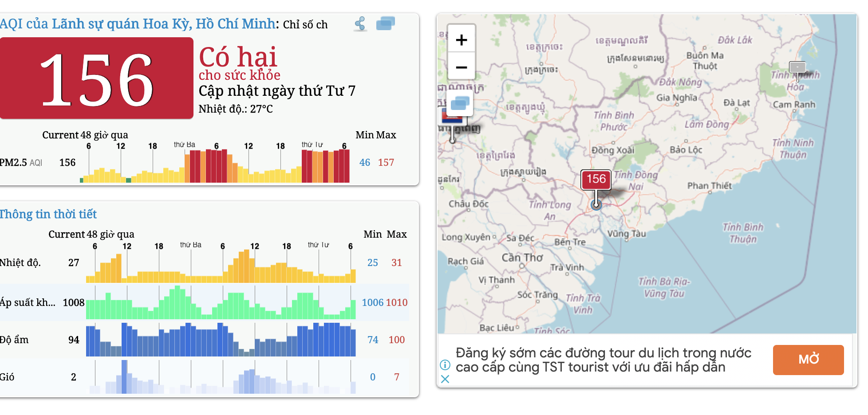Click the blue Độ ẩm humidity chart
The height and width of the screenshot is (415, 868).
pos(221,339)
